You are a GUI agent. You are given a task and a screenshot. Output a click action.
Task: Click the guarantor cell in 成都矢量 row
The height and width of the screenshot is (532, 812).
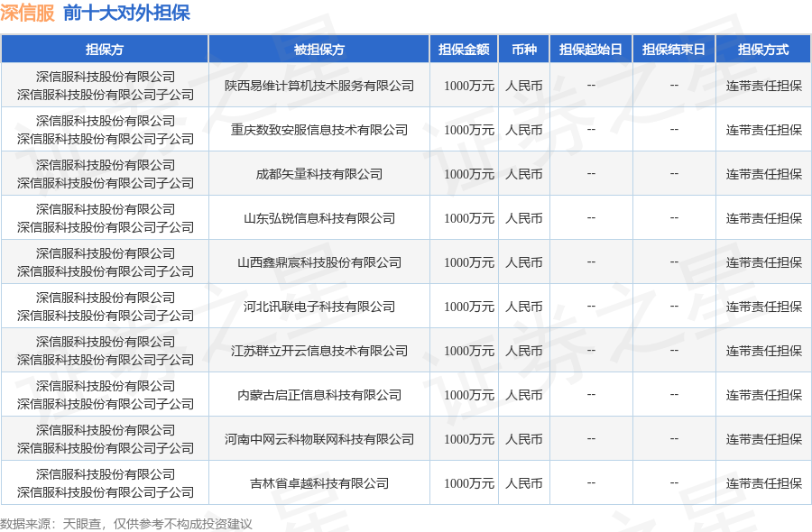[x=106, y=174]
